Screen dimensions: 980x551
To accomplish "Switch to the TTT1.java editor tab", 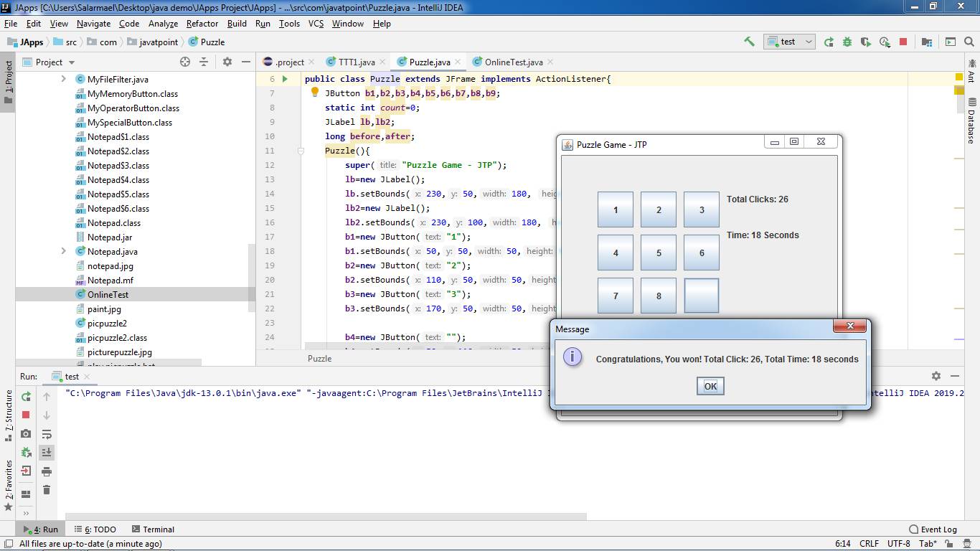I will click(357, 62).
